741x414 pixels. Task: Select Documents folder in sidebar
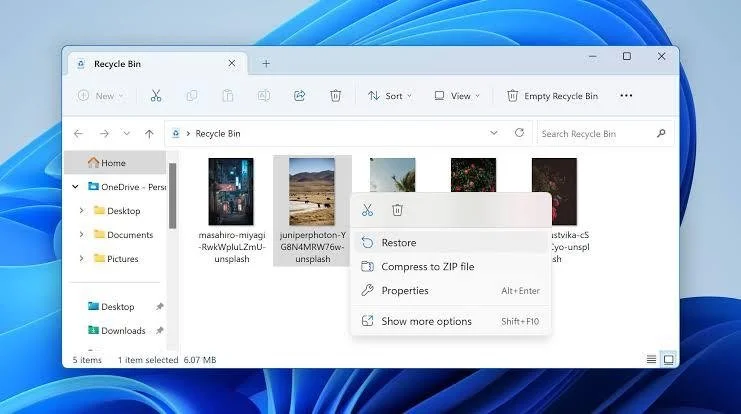[124, 234]
